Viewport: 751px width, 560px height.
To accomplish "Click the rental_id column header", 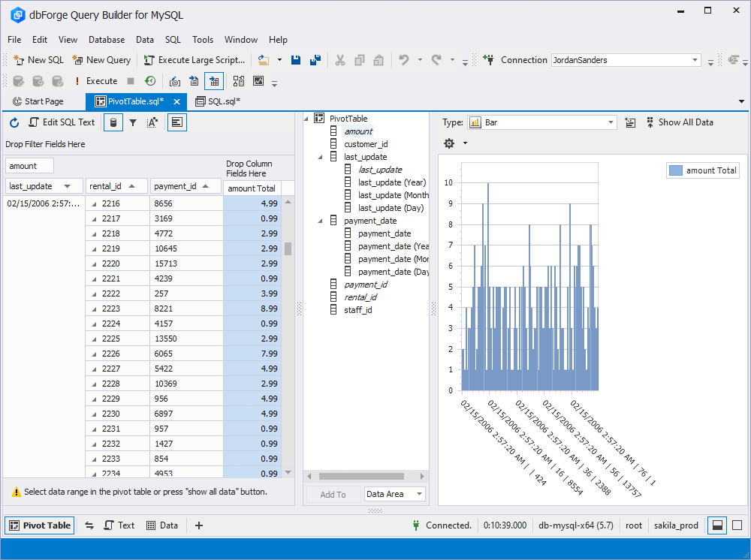I will coord(116,186).
